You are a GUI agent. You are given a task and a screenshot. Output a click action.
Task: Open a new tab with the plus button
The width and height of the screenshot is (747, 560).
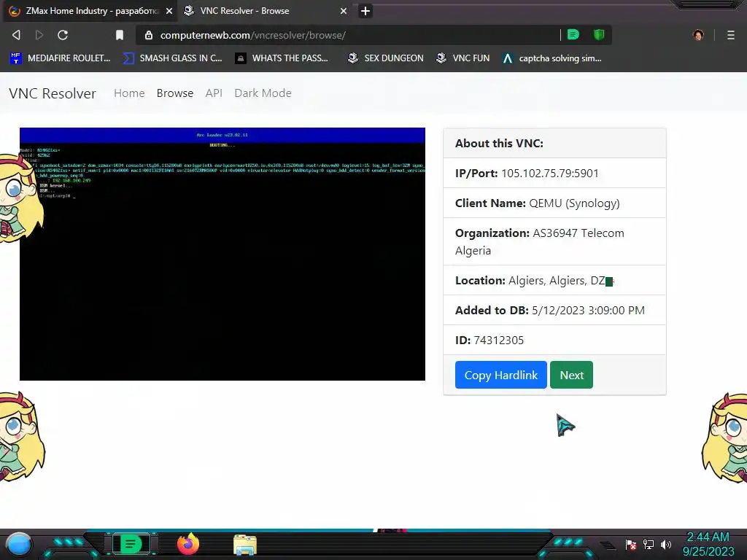point(365,11)
